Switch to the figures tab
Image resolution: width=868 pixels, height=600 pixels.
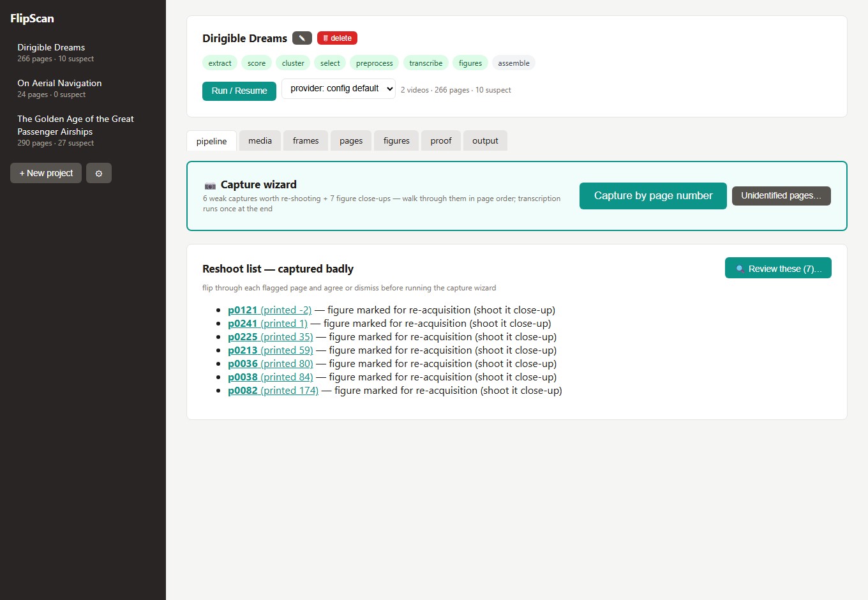(396, 140)
